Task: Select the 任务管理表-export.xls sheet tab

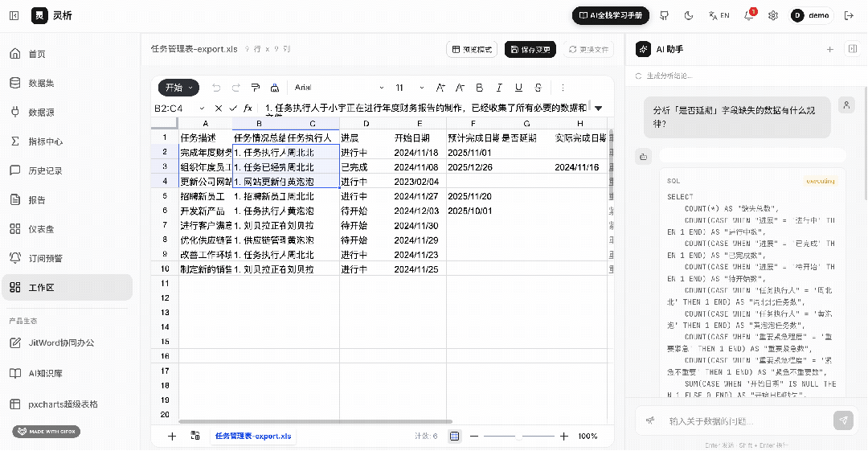Action: (x=253, y=436)
